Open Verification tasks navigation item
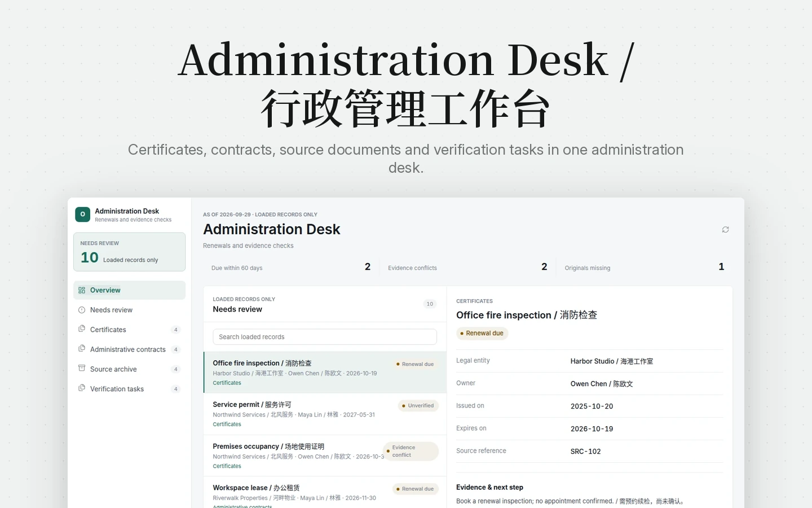Viewport: 812px width, 508px height. point(129,389)
